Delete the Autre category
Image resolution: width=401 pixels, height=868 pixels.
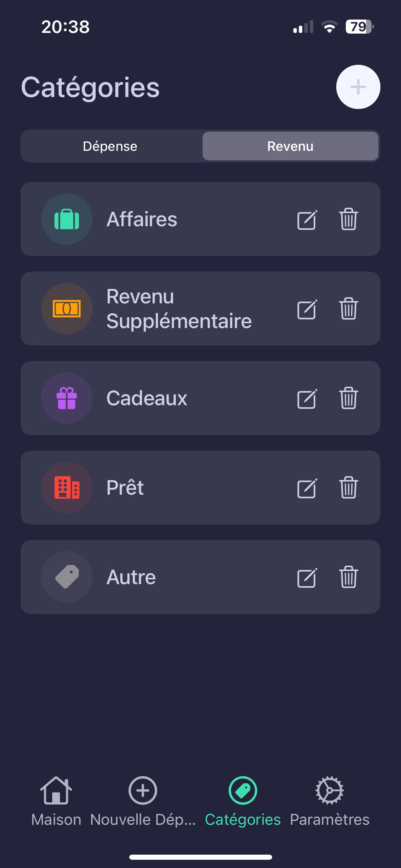tap(349, 577)
